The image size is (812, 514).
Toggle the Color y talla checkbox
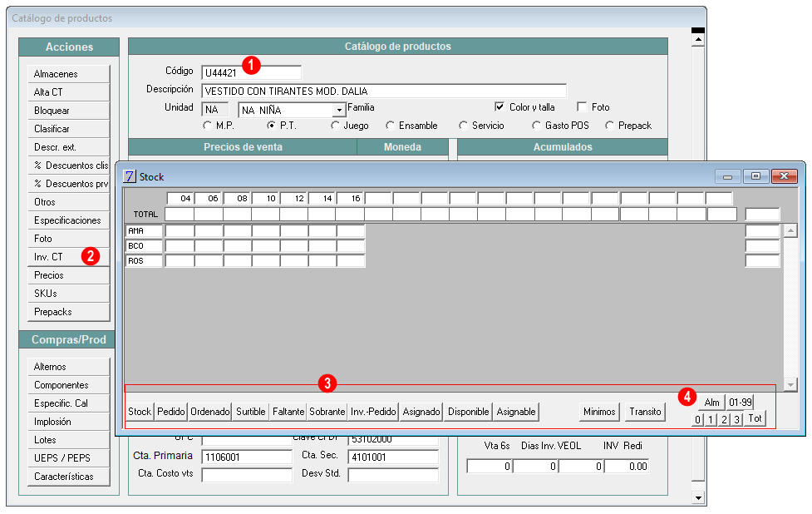(x=500, y=106)
